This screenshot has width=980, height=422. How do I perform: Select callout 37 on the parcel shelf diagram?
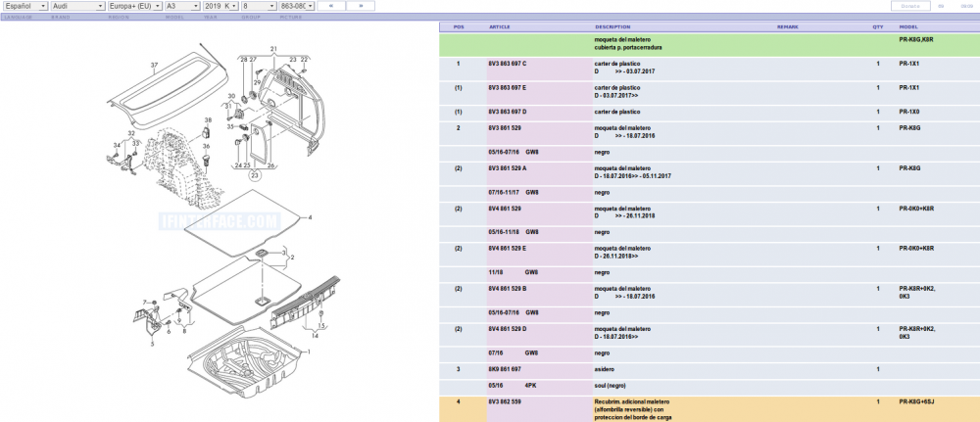(x=154, y=65)
